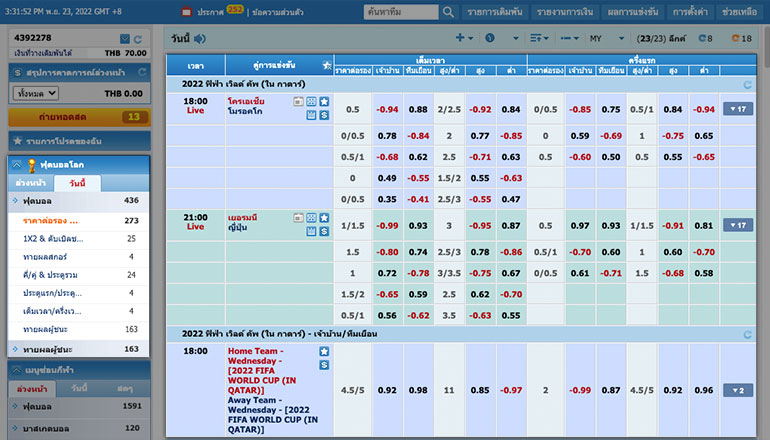
Task: Expand more markets 17 for the Germany match
Action: pos(738,225)
